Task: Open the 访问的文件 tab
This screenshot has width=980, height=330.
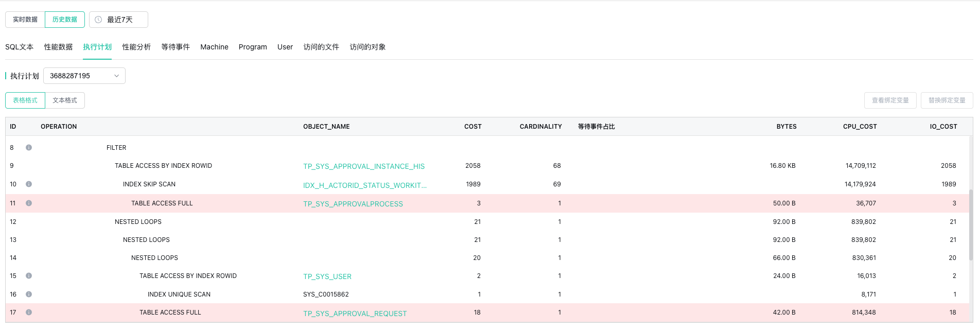Action: pyautogui.click(x=321, y=47)
